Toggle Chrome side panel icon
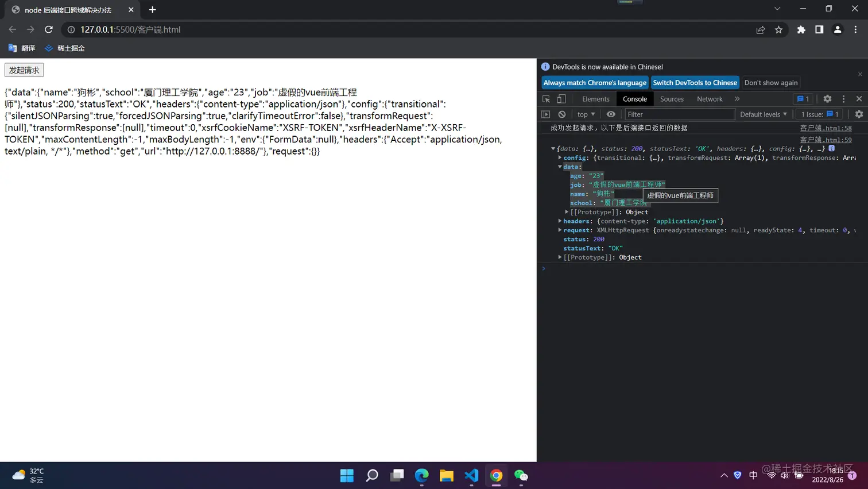The image size is (868, 489). [819, 29]
